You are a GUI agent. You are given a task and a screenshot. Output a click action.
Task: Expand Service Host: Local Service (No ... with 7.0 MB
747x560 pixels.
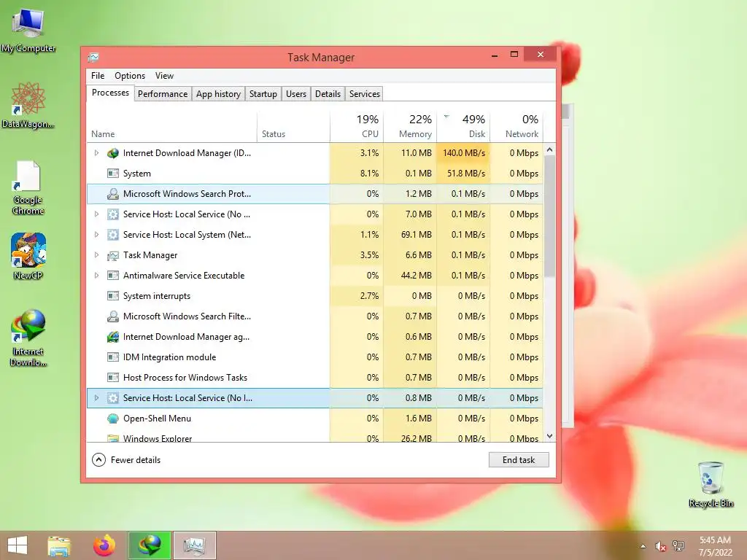click(96, 214)
